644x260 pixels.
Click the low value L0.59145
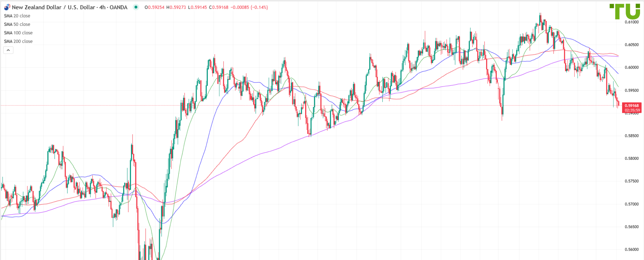pyautogui.click(x=197, y=7)
